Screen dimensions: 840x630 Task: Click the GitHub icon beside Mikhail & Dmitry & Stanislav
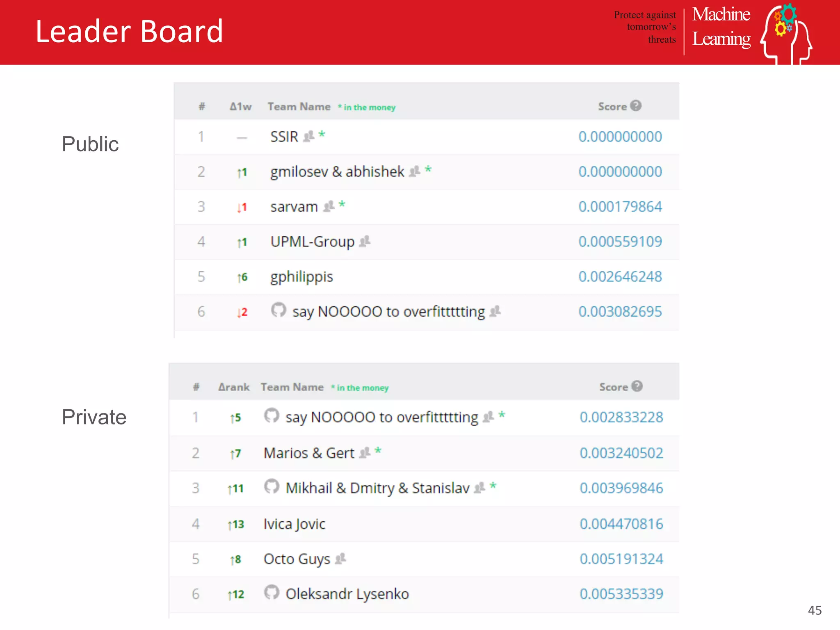272,486
